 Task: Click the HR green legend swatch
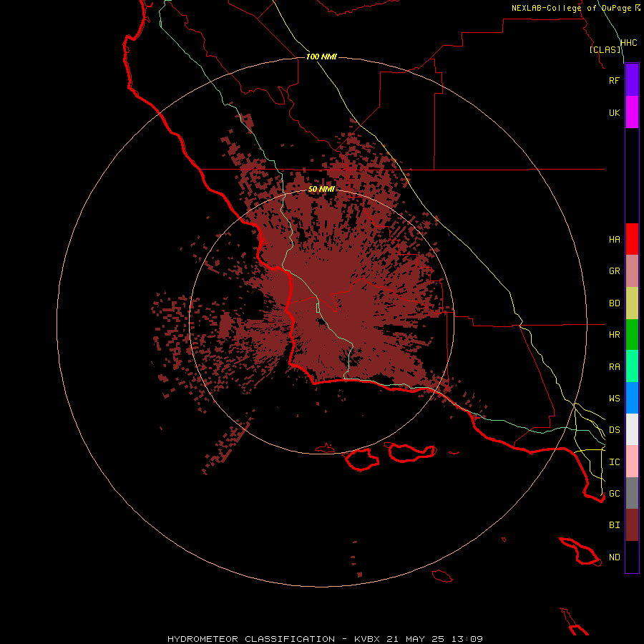pos(632,335)
